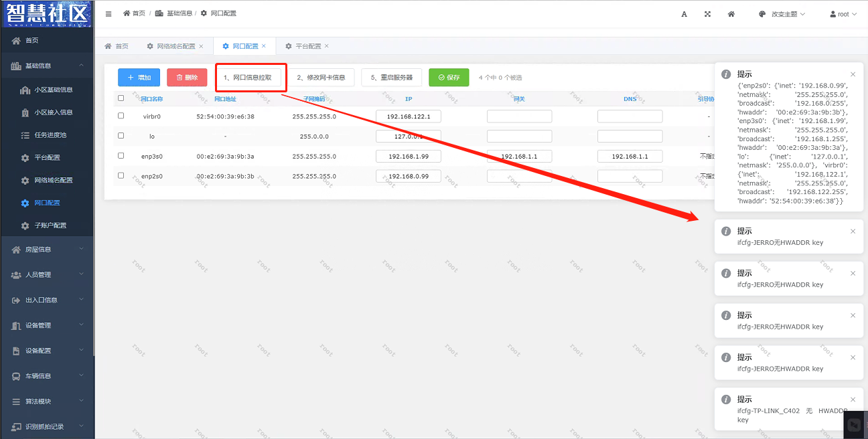The image size is (868, 439).
Task: Switch to the 平台配置 tab
Action: [308, 46]
